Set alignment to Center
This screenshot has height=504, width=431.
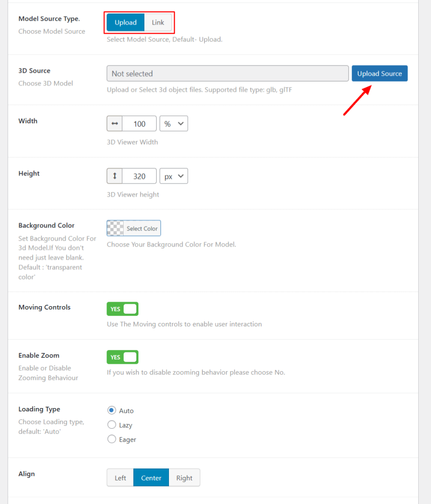151,477
